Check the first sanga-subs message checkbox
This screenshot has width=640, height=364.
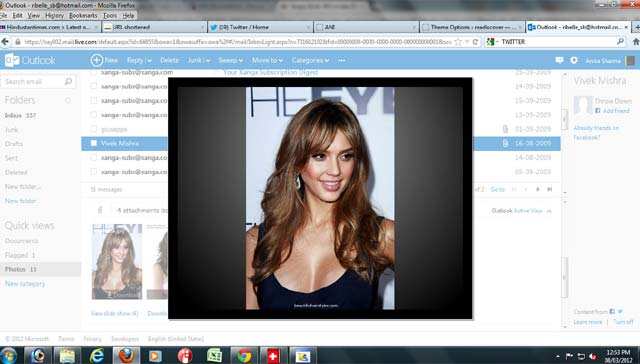point(93,72)
